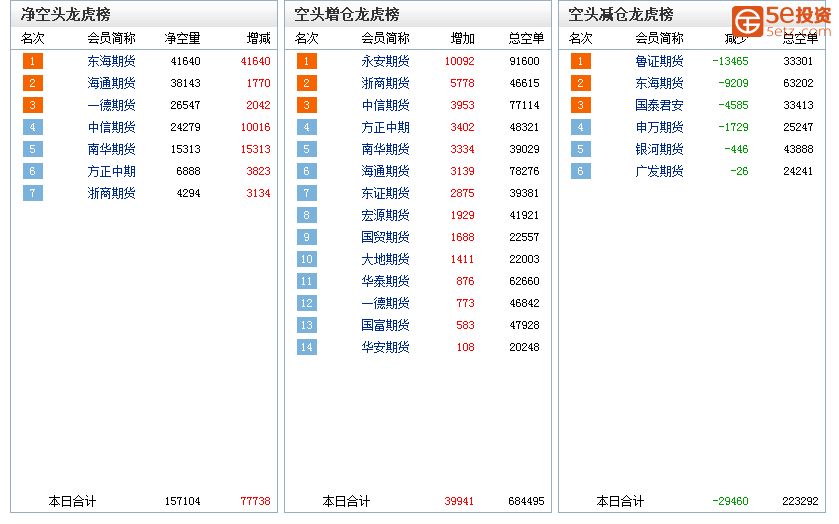The width and height of the screenshot is (839, 524).
Task: Click the 宏源期货 member link
Action: pos(385,215)
